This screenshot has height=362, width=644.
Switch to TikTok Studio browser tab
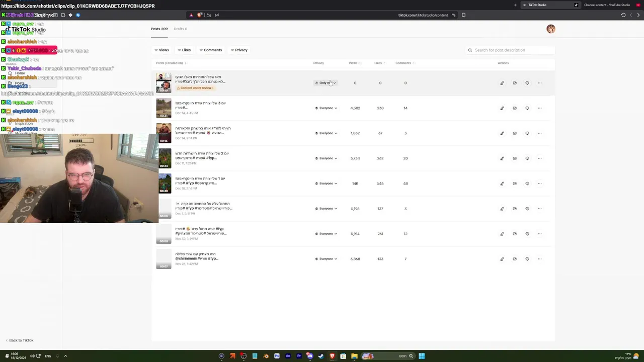coord(550,5)
